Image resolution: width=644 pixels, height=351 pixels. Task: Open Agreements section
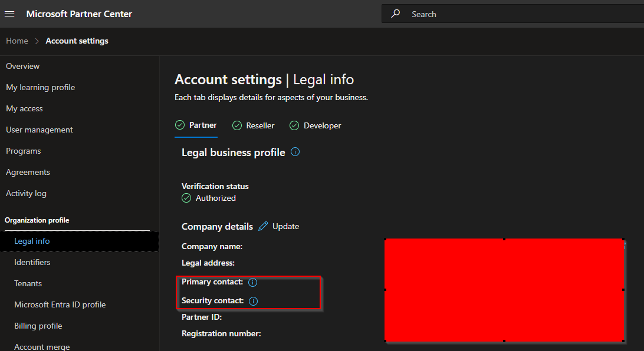click(x=28, y=172)
